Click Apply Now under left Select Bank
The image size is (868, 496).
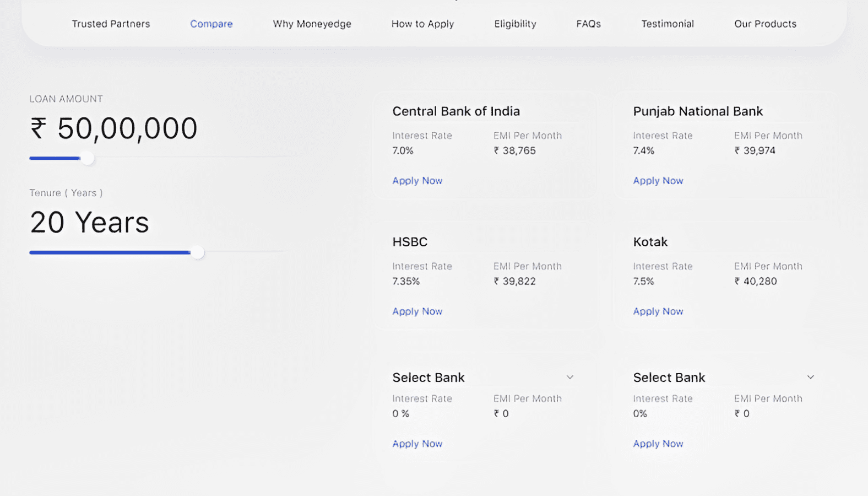pyautogui.click(x=417, y=444)
